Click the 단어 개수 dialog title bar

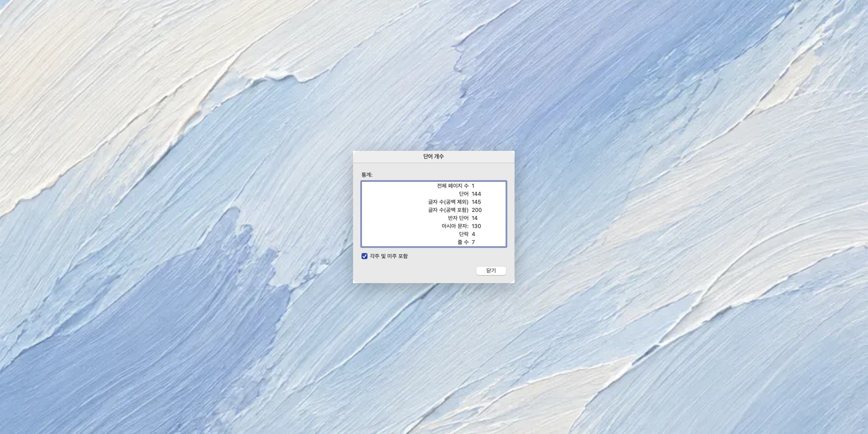(434, 156)
